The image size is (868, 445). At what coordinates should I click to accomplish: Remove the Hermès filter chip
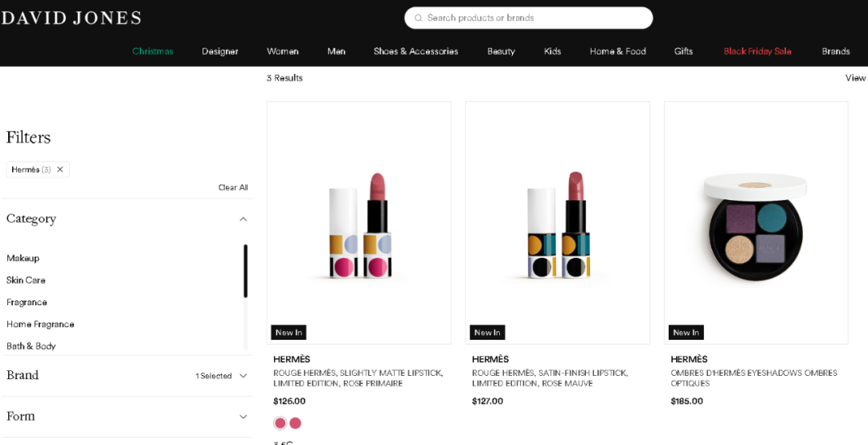59,169
